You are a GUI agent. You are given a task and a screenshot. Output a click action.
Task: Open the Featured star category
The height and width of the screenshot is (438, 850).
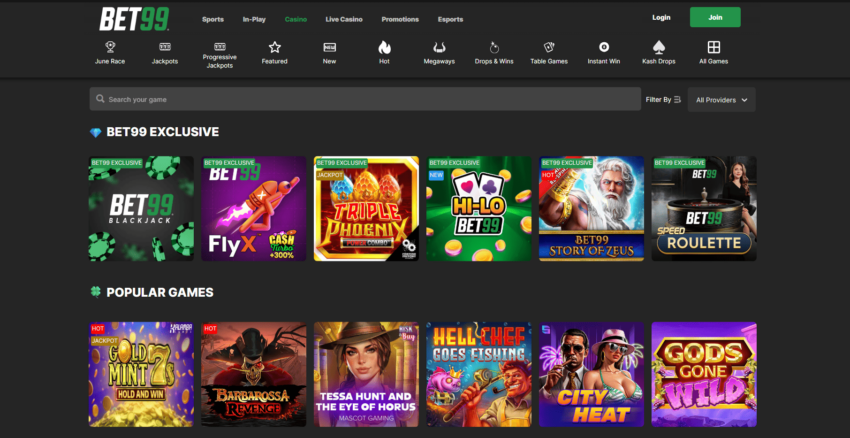[x=274, y=53]
